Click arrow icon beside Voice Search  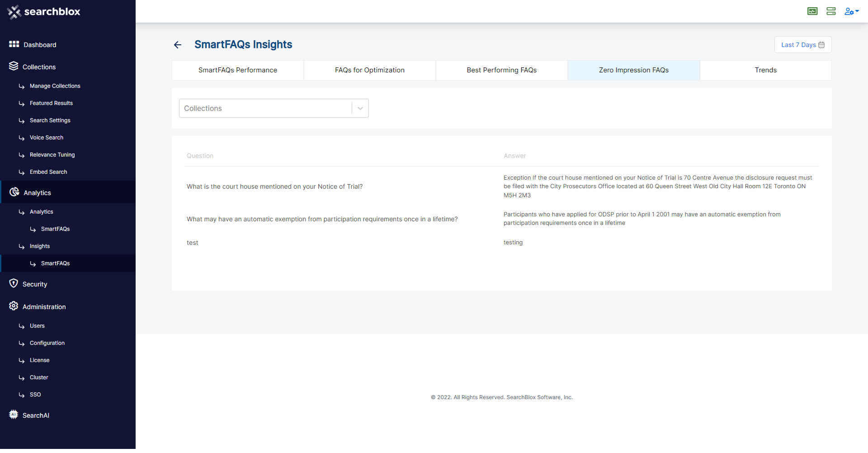22,138
